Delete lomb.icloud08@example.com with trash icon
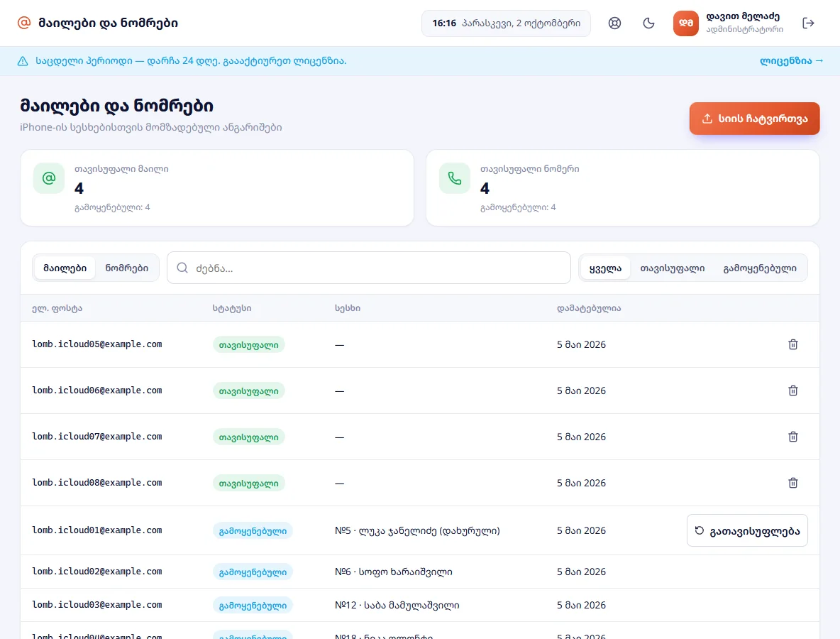Screen dimensions: 840x639 pos(793,483)
